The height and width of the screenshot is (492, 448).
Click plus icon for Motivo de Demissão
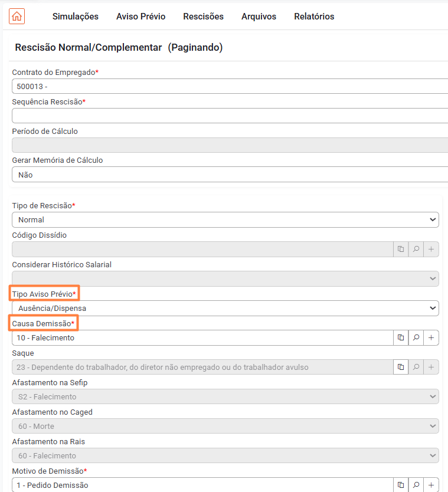(x=431, y=485)
